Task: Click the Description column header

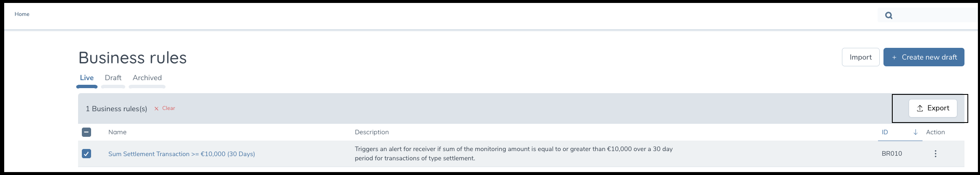Action: [x=371, y=132]
